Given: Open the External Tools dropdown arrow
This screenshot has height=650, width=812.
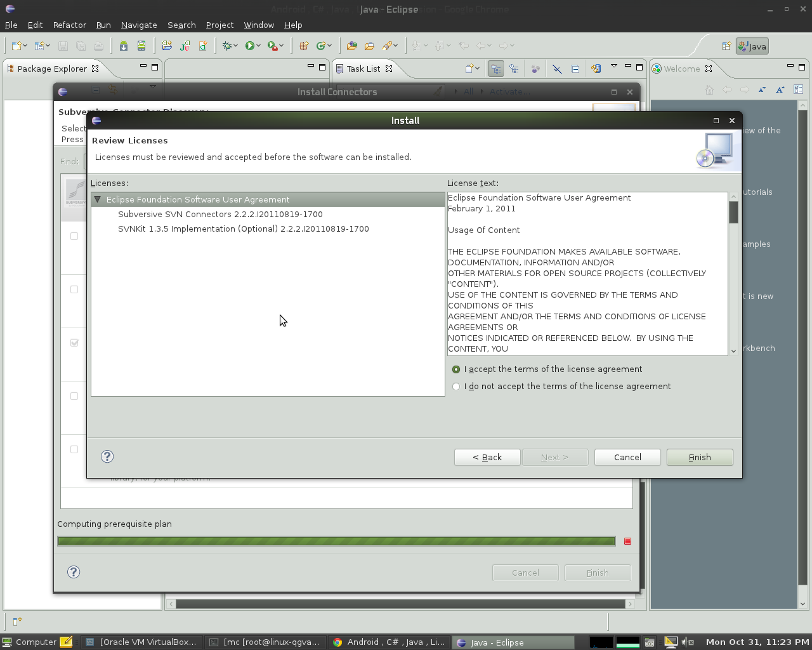Looking at the screenshot, I should [281, 46].
